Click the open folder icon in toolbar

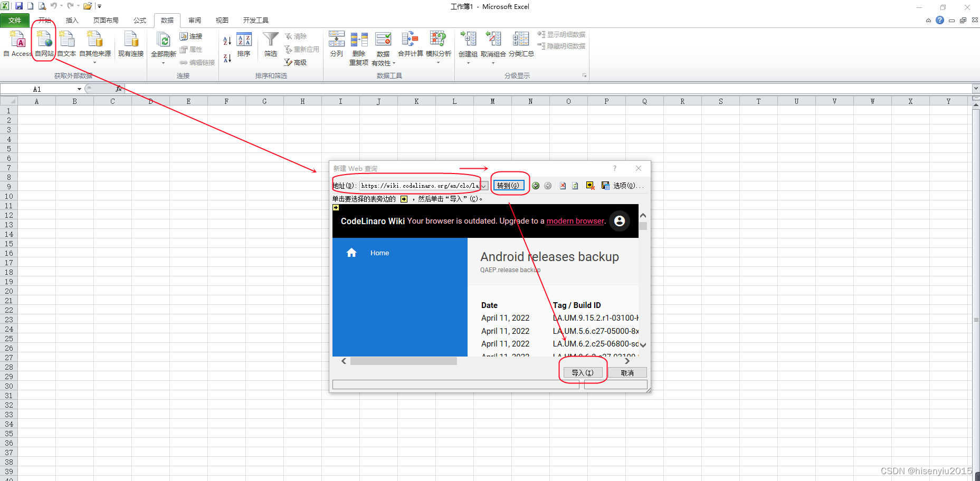pos(88,6)
